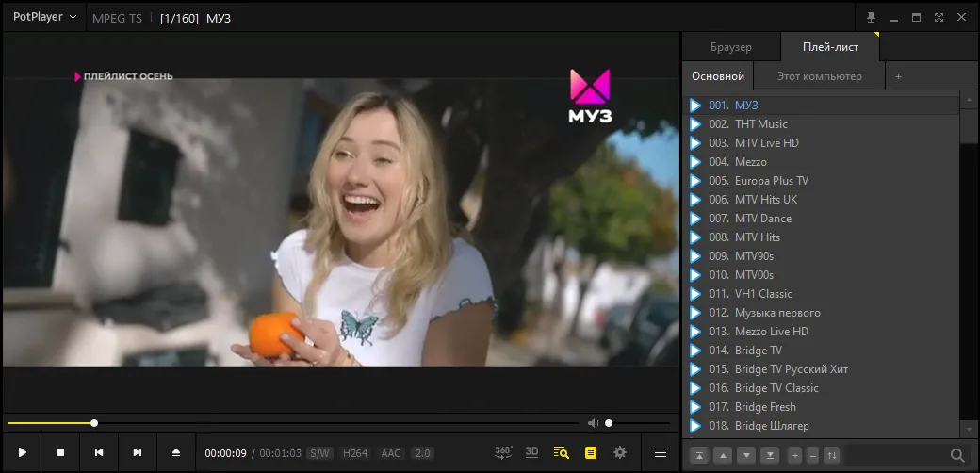Click the H264 video codec label
The width and height of the screenshot is (980, 473).
[355, 453]
